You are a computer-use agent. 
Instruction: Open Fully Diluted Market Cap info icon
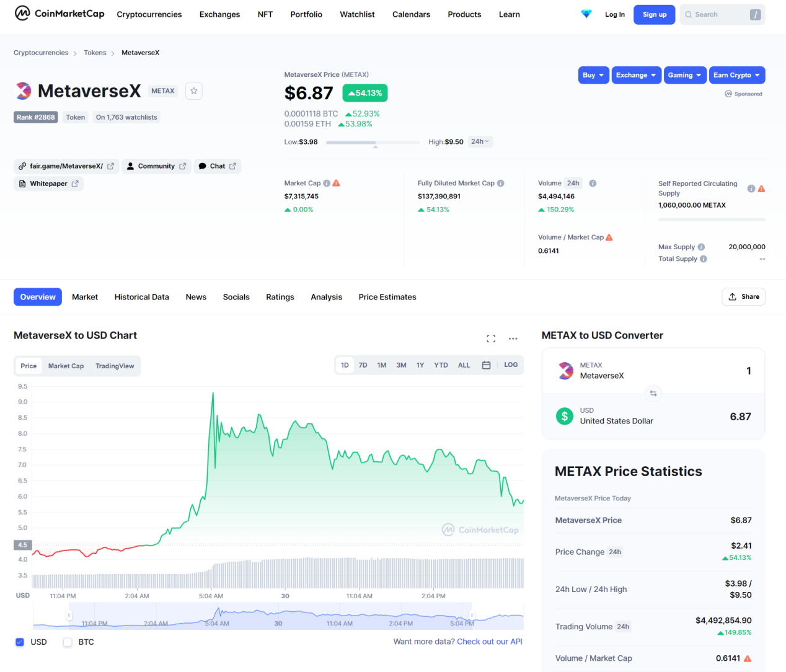click(x=501, y=183)
